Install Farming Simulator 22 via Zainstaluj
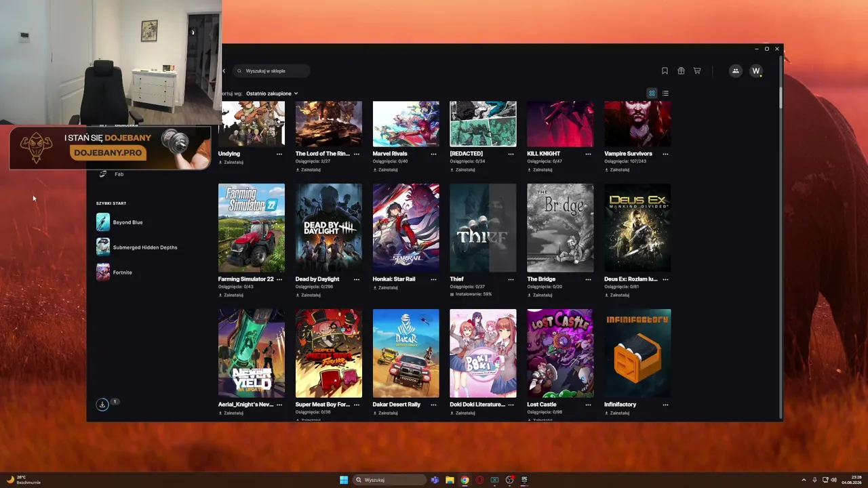868x488 pixels. [231, 295]
